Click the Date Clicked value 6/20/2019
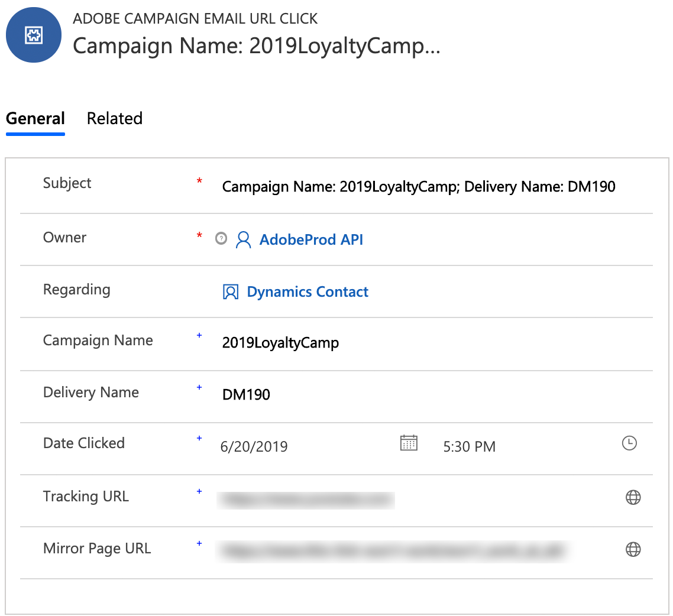 pos(254,447)
